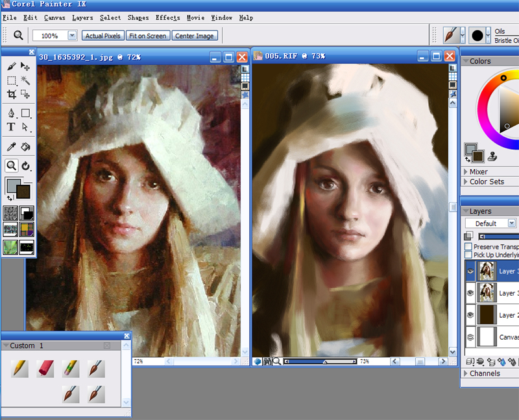The height and width of the screenshot is (420, 519).
Task: Select the Magnifier tool in toolbox
Action: (11, 166)
